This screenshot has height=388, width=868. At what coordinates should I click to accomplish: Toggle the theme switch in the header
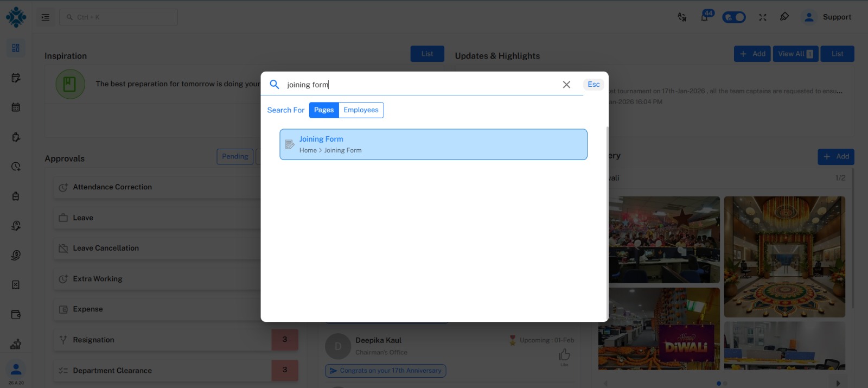[734, 17]
